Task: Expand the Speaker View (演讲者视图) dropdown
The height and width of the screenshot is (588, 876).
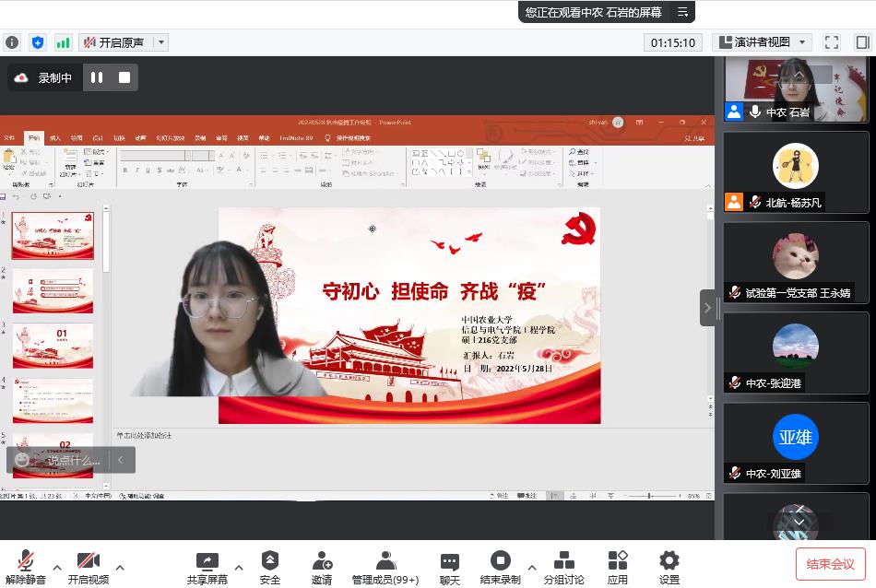Action: click(762, 42)
